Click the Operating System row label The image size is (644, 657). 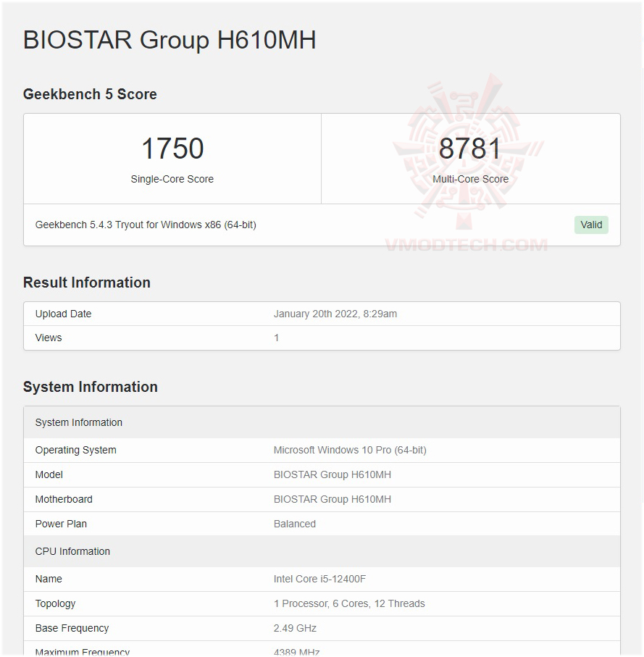point(76,450)
